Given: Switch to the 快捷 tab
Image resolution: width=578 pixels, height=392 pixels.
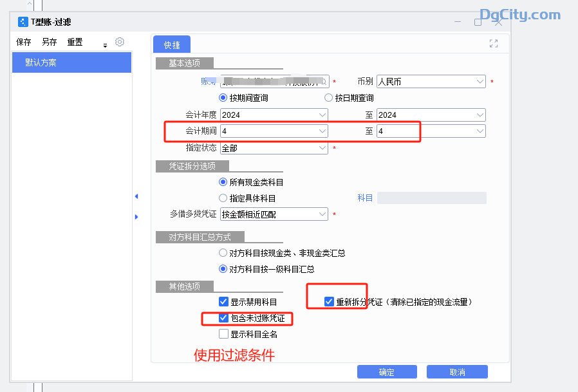Looking at the screenshot, I should [x=172, y=45].
